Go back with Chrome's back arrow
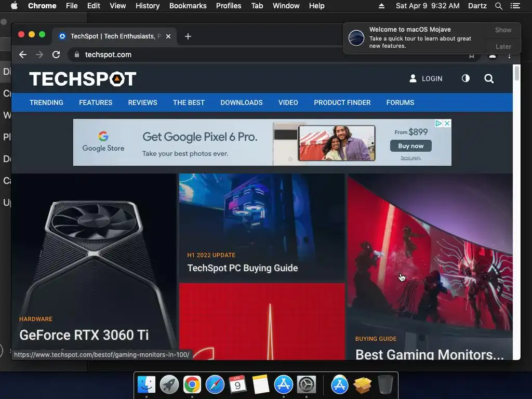 [x=23, y=55]
